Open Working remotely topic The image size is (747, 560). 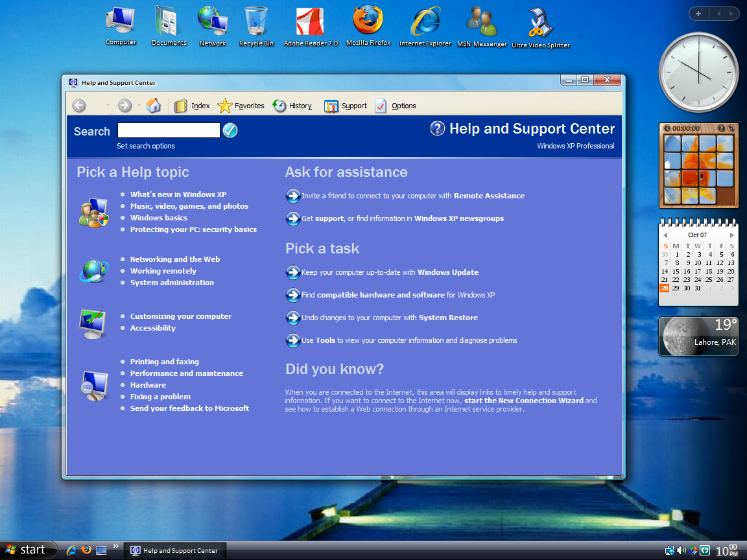tap(163, 271)
